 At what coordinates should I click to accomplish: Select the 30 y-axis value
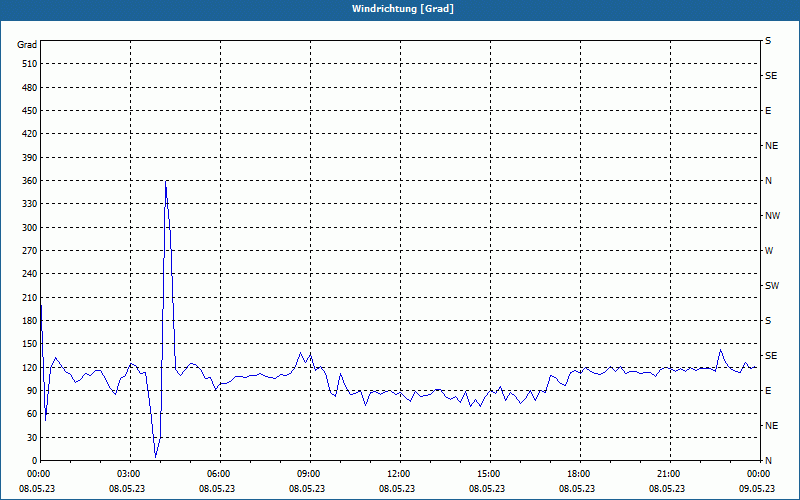tap(32, 438)
